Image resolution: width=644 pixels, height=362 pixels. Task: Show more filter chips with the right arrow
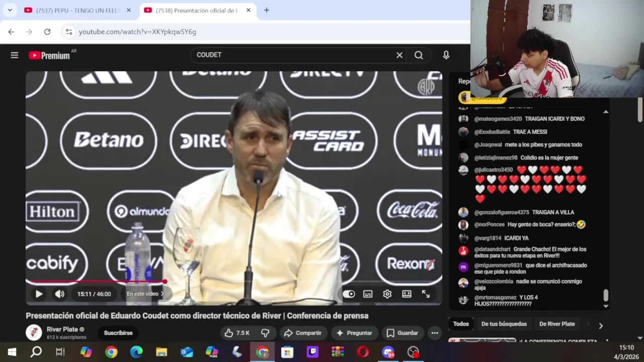(601, 326)
